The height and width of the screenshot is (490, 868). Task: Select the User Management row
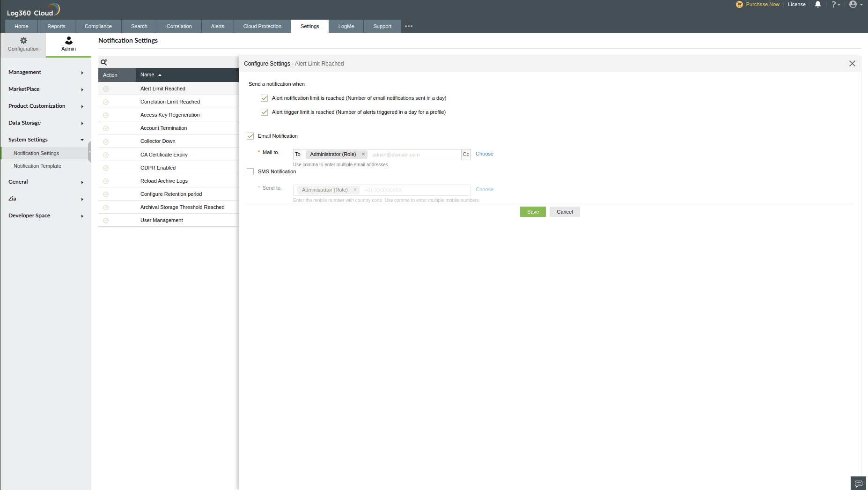pyautogui.click(x=169, y=220)
